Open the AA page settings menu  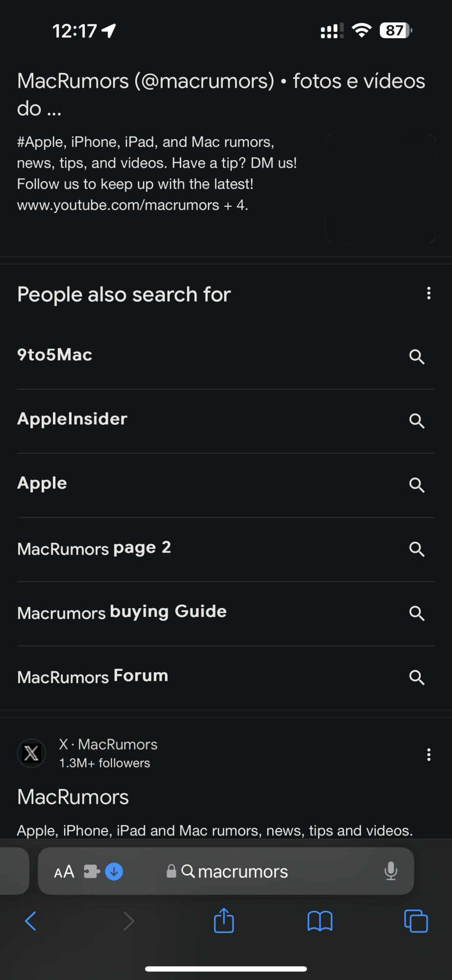click(64, 872)
